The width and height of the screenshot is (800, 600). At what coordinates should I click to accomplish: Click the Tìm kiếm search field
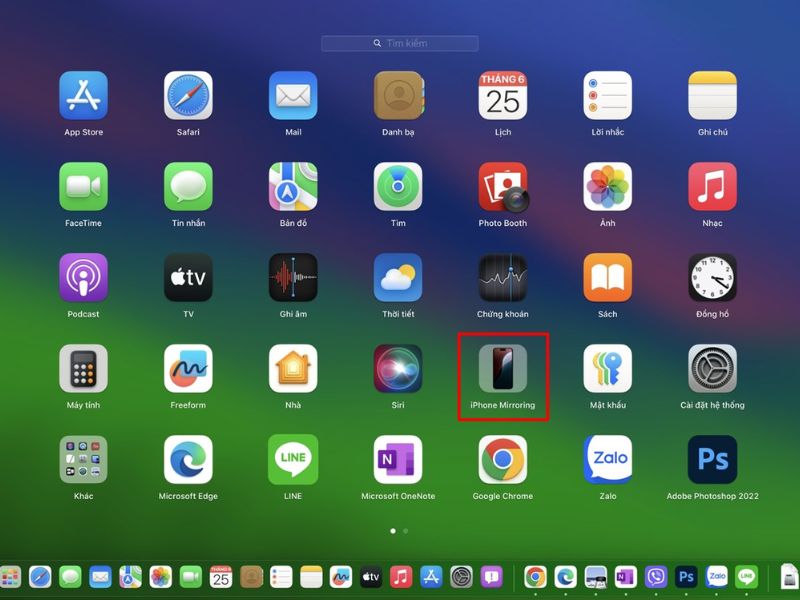pos(400,43)
